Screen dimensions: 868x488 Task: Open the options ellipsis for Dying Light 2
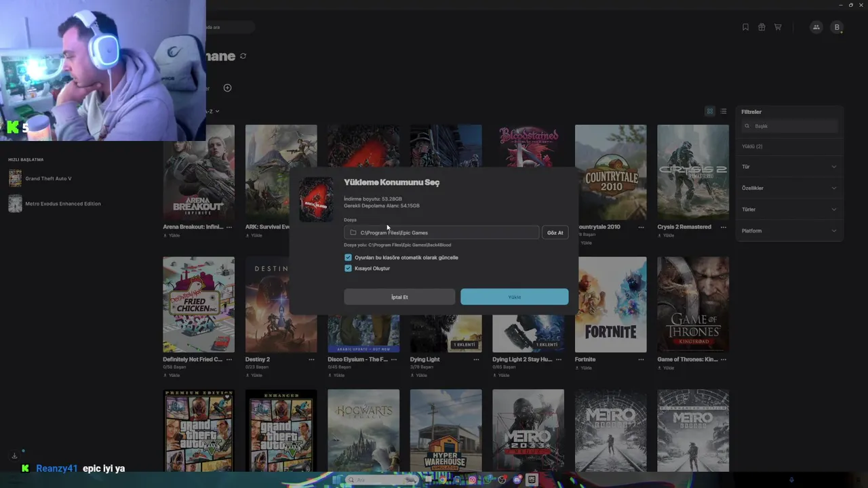[558, 359]
